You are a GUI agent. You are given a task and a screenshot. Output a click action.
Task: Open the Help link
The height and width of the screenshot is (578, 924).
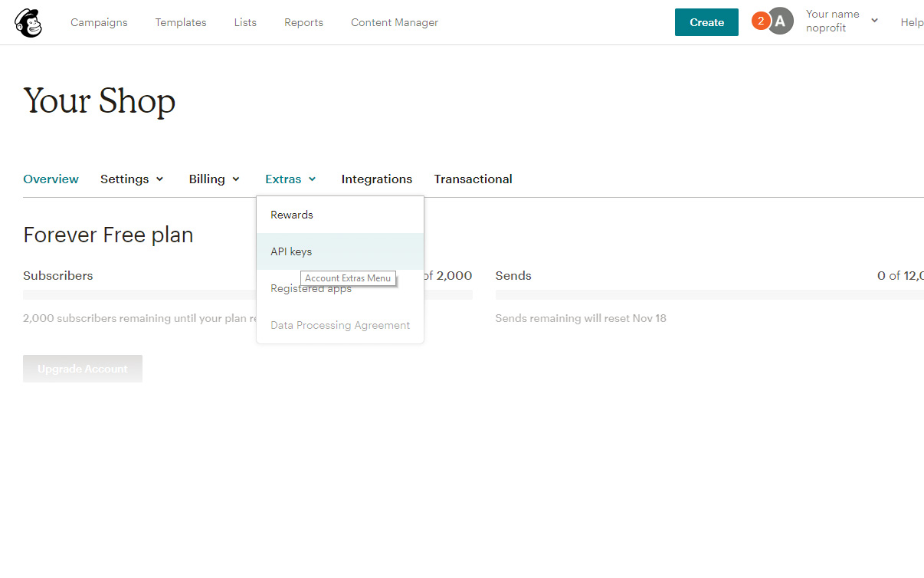point(912,22)
